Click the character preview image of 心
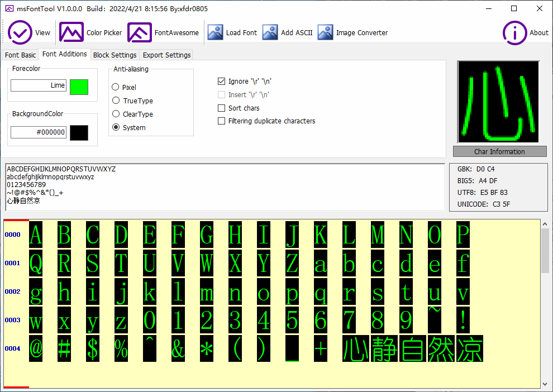553x392 pixels. click(x=498, y=102)
